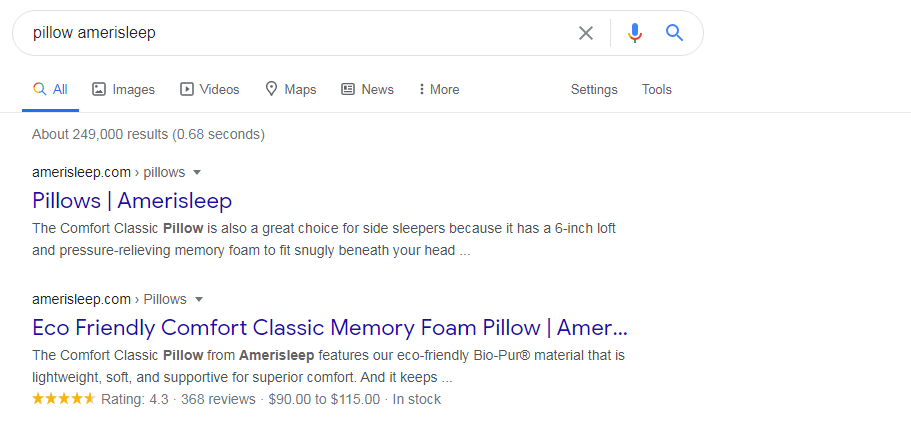
Task: Click the blue magnifying glass search button
Action: [674, 33]
